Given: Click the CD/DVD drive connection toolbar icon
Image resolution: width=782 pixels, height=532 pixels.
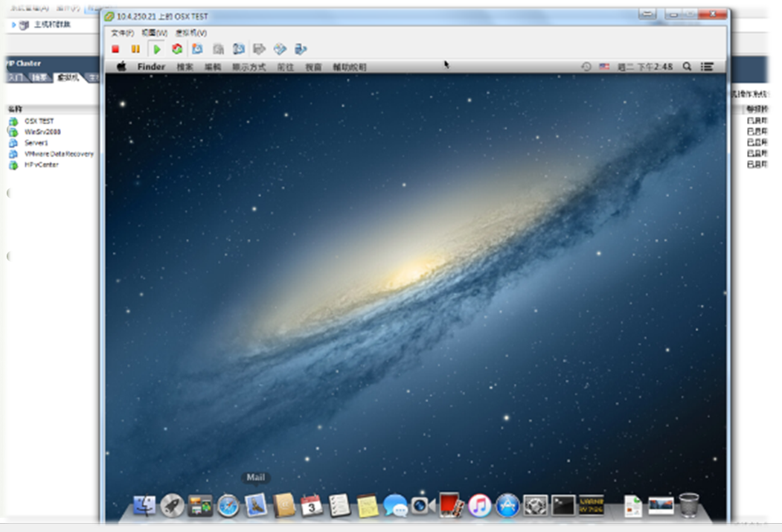Looking at the screenshot, I should 280,49.
